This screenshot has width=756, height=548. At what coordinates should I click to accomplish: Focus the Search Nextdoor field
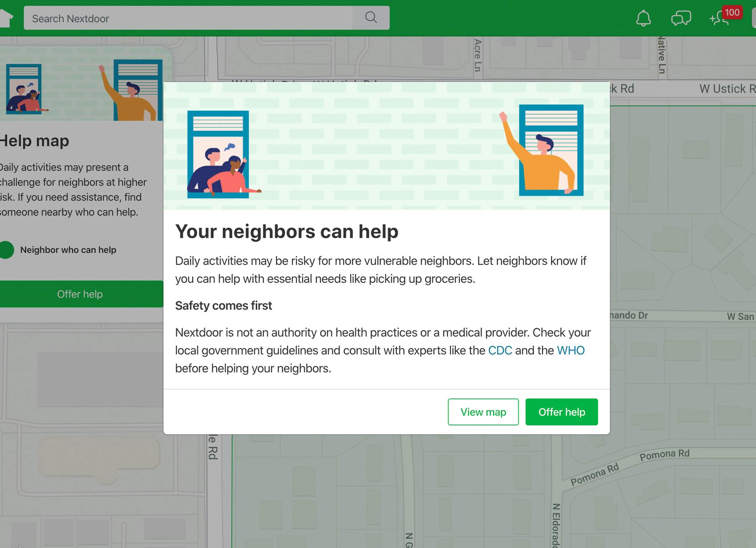pos(188,18)
